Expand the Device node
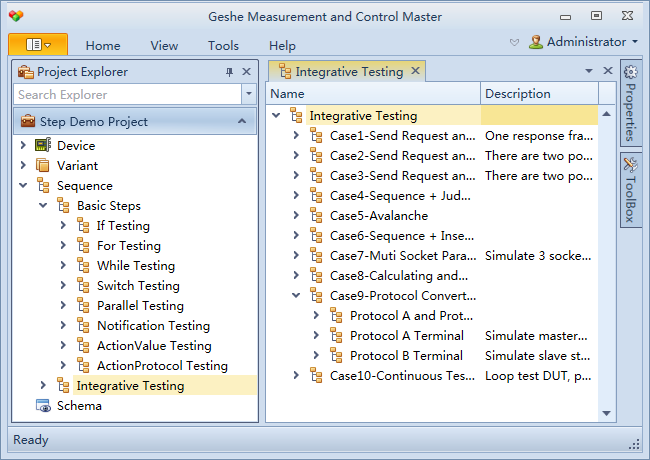Viewport: 650px width, 460px height. click(23, 145)
